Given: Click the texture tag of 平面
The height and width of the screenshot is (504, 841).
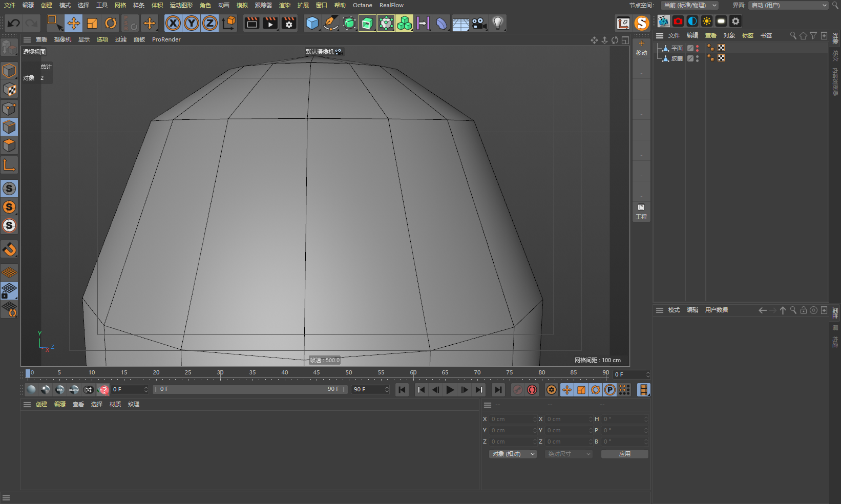Looking at the screenshot, I should click(721, 48).
